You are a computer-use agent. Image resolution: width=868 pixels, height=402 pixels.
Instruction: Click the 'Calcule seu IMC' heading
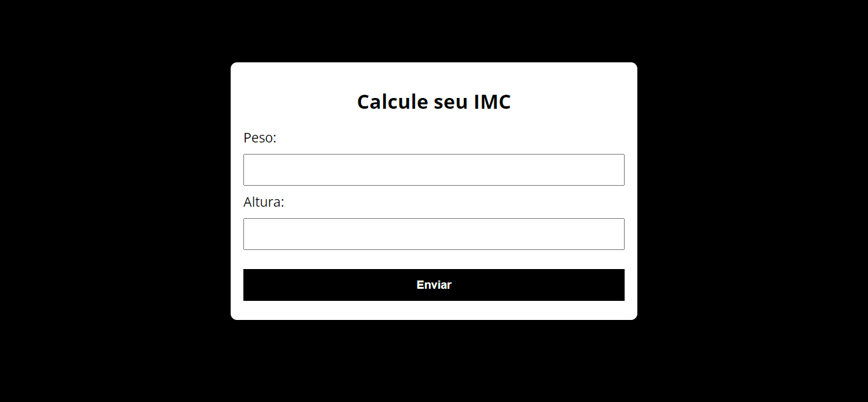pyautogui.click(x=434, y=101)
